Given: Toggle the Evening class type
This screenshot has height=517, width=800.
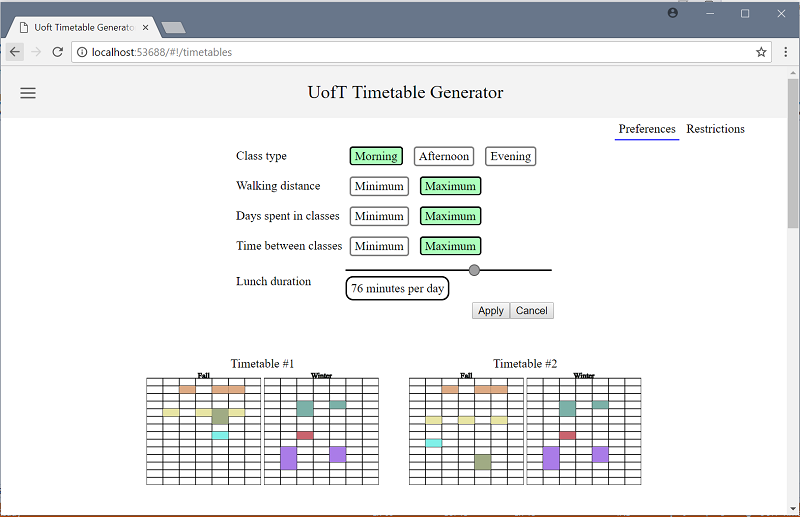Looking at the screenshot, I should (x=510, y=156).
